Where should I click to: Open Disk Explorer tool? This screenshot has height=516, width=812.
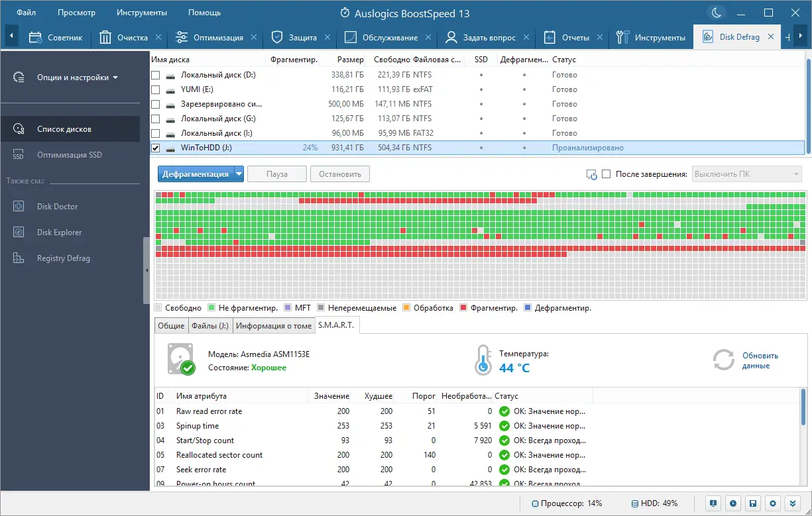point(59,232)
